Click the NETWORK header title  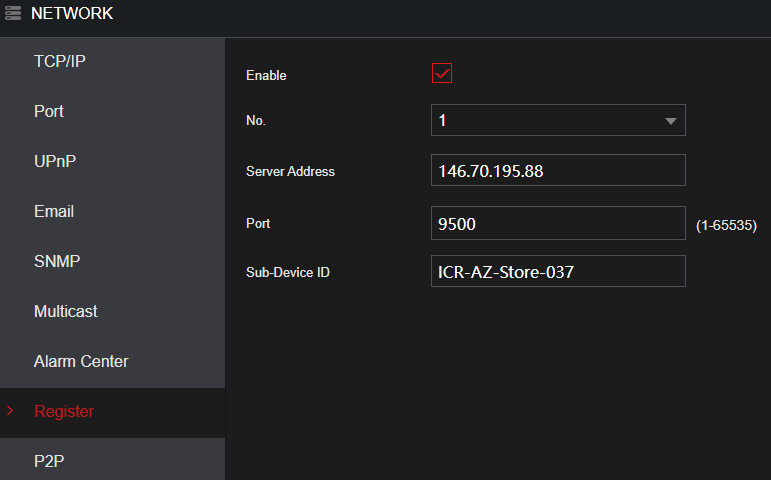[x=72, y=13]
